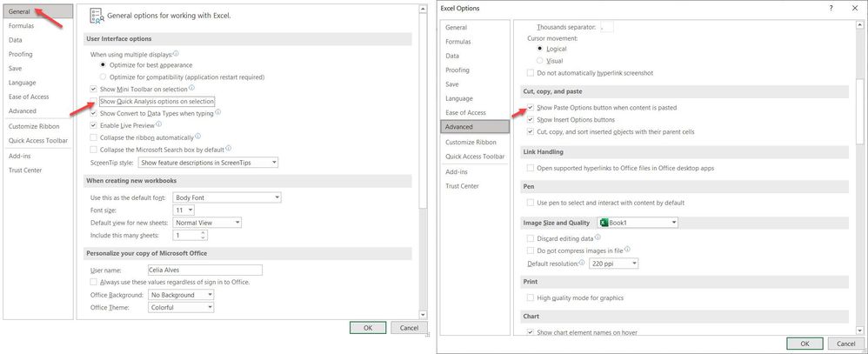Open Default view for new sheets dropdown
Image resolution: width=868 pixels, height=354 pixels.
[x=208, y=223]
